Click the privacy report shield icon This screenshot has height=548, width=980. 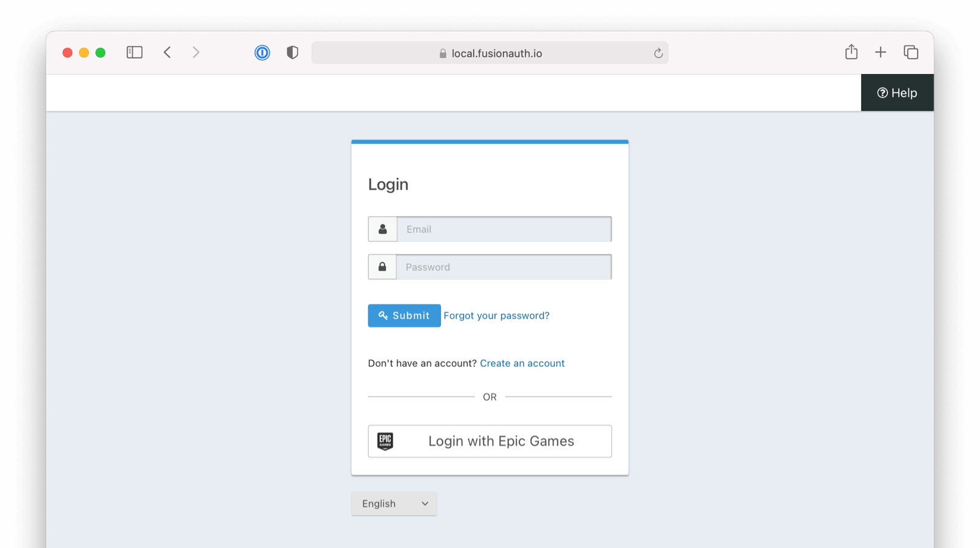(292, 53)
